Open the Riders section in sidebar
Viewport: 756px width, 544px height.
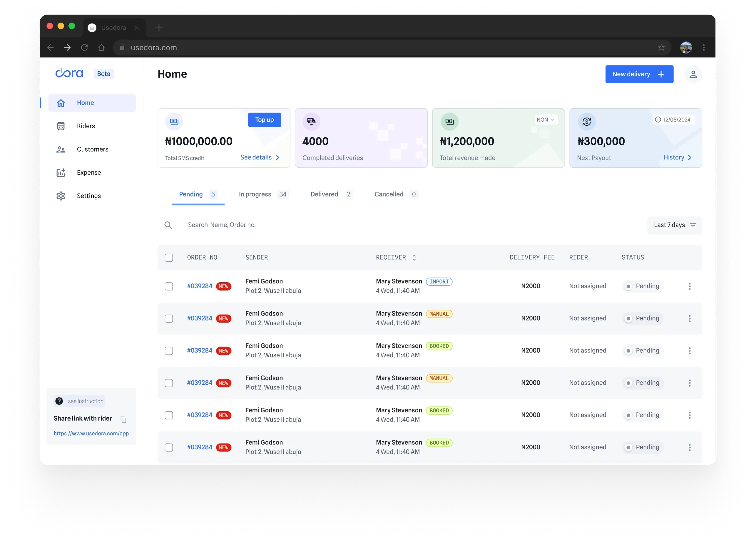click(85, 126)
